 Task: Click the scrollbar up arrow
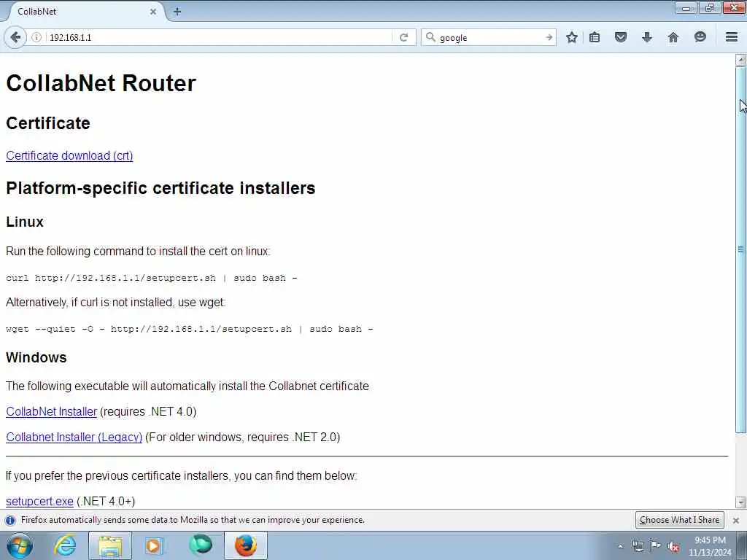740,60
